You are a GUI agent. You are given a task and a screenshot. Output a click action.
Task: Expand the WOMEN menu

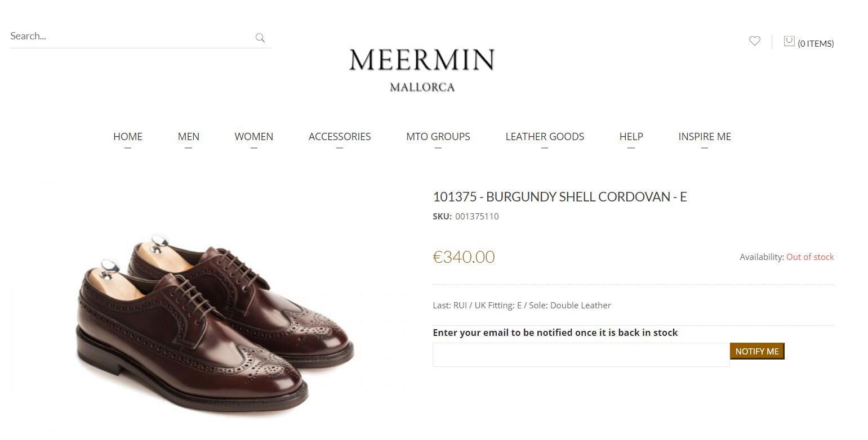coord(254,137)
